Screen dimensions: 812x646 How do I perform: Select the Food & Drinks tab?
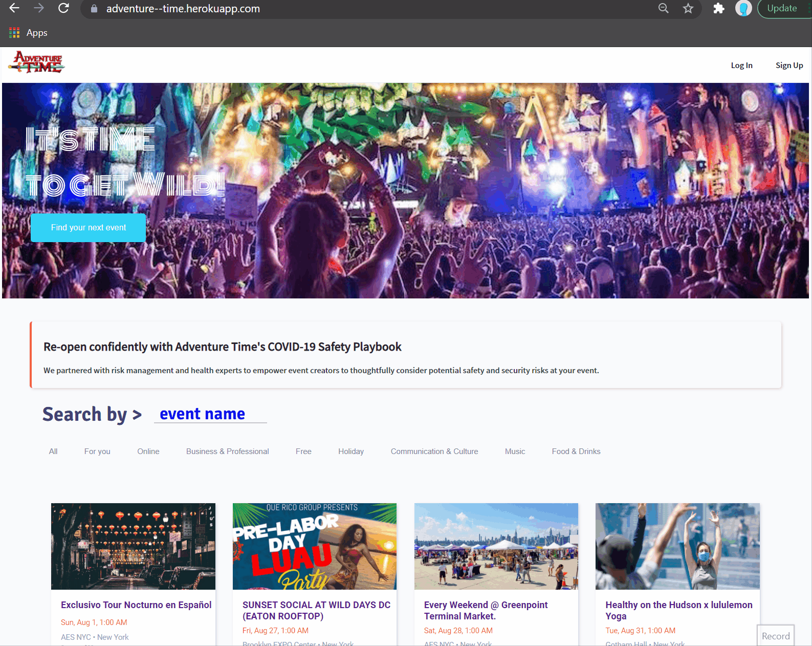click(576, 451)
